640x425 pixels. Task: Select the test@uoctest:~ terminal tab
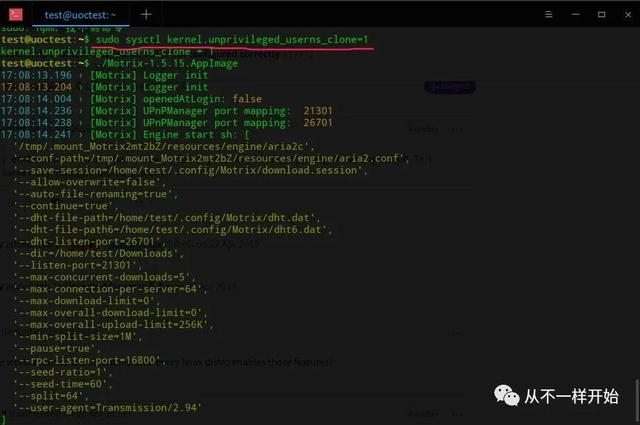[80, 15]
